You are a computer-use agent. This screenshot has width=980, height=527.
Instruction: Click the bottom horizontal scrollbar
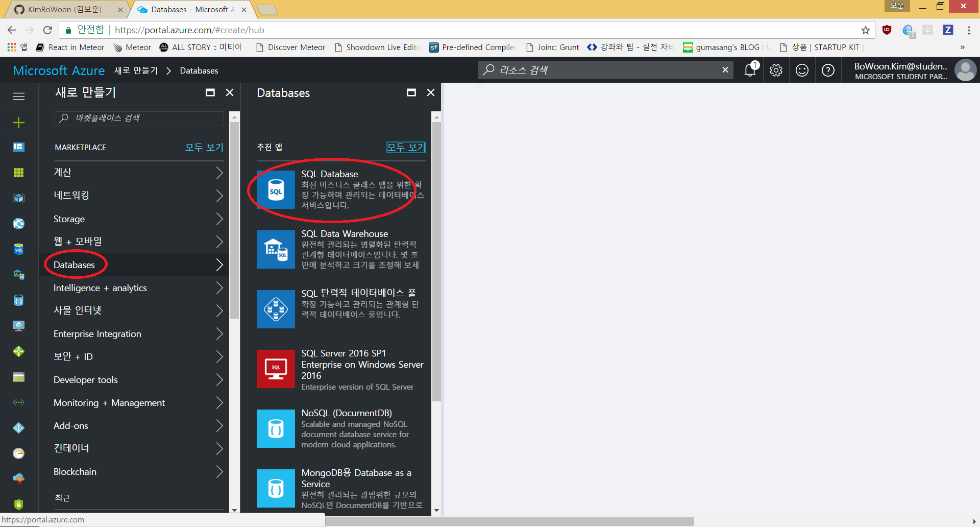tap(509, 521)
